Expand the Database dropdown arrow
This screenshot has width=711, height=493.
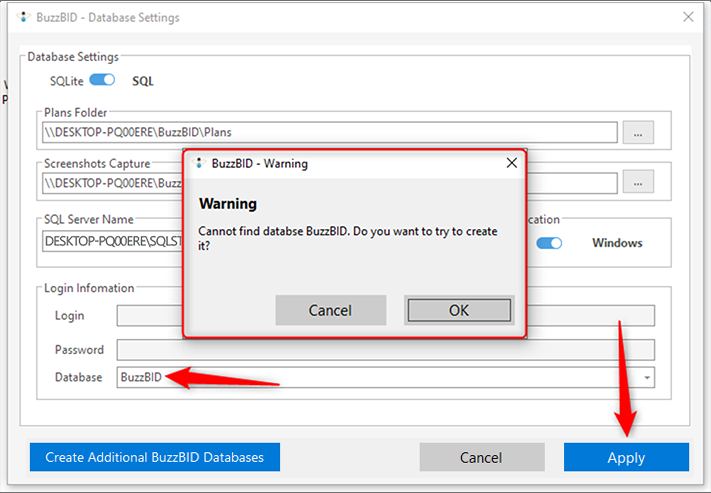648,378
